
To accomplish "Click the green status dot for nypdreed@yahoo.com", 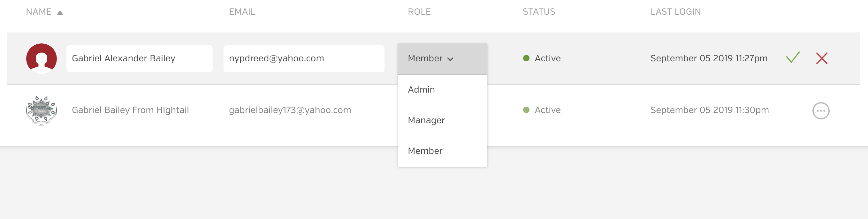I will (x=526, y=58).
